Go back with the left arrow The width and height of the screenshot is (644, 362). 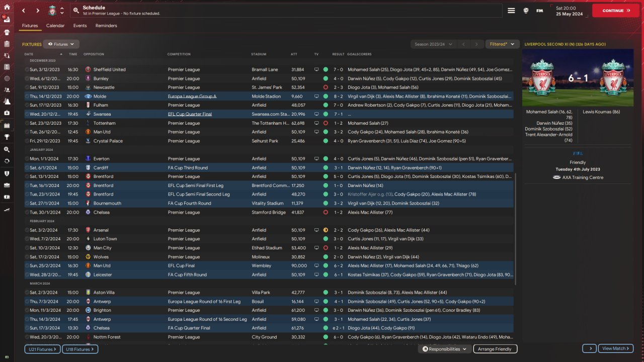click(x=24, y=11)
